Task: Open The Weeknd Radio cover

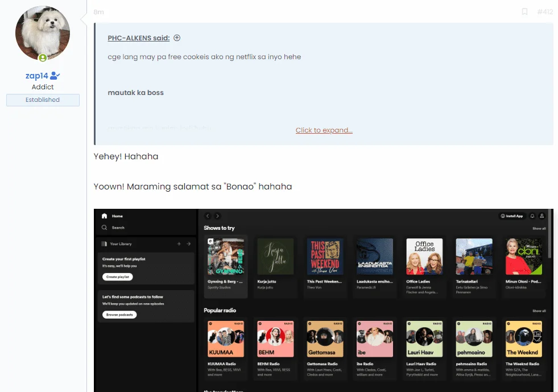Action: (x=524, y=339)
